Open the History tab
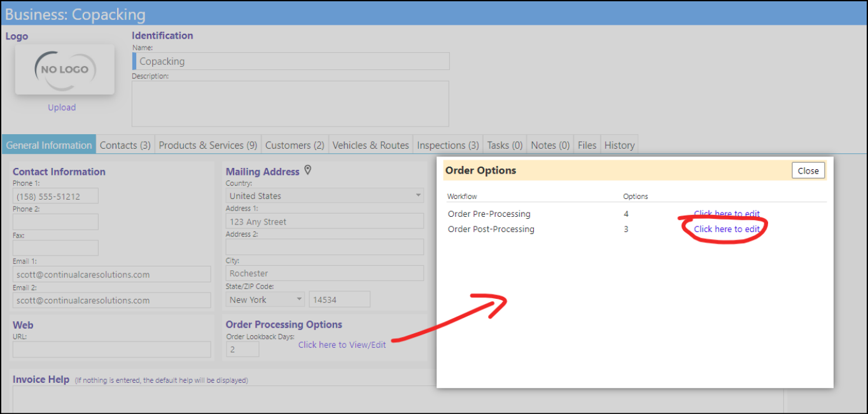 (x=620, y=145)
